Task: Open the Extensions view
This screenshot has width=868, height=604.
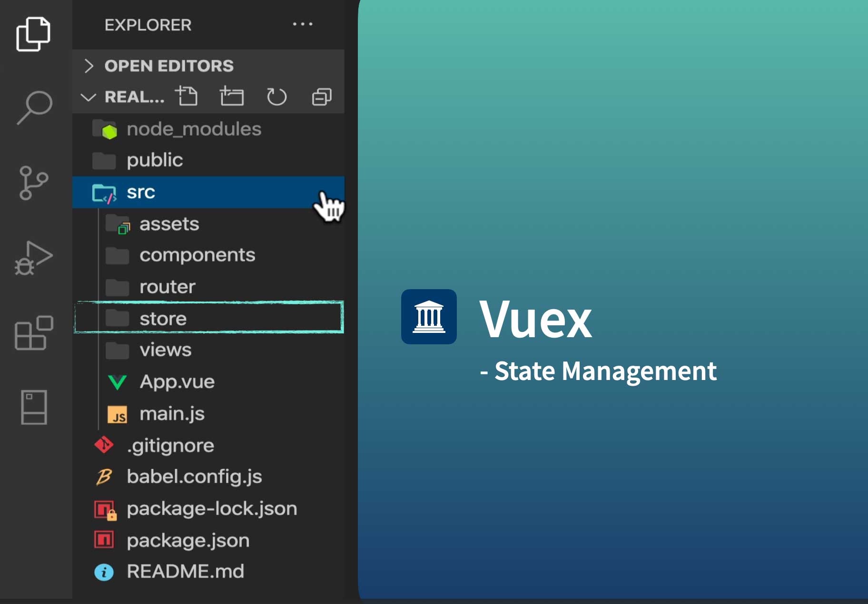Action: point(34,332)
